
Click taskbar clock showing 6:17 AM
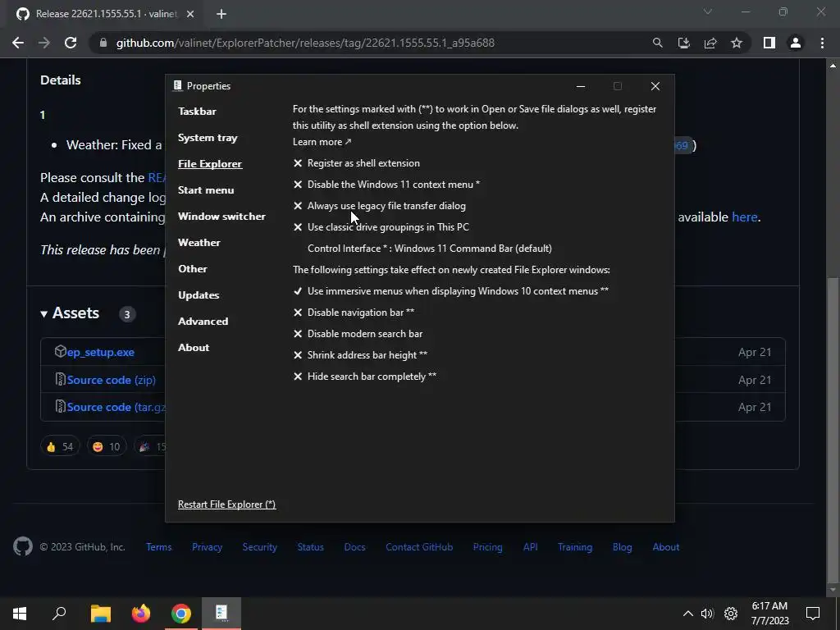[x=769, y=614]
